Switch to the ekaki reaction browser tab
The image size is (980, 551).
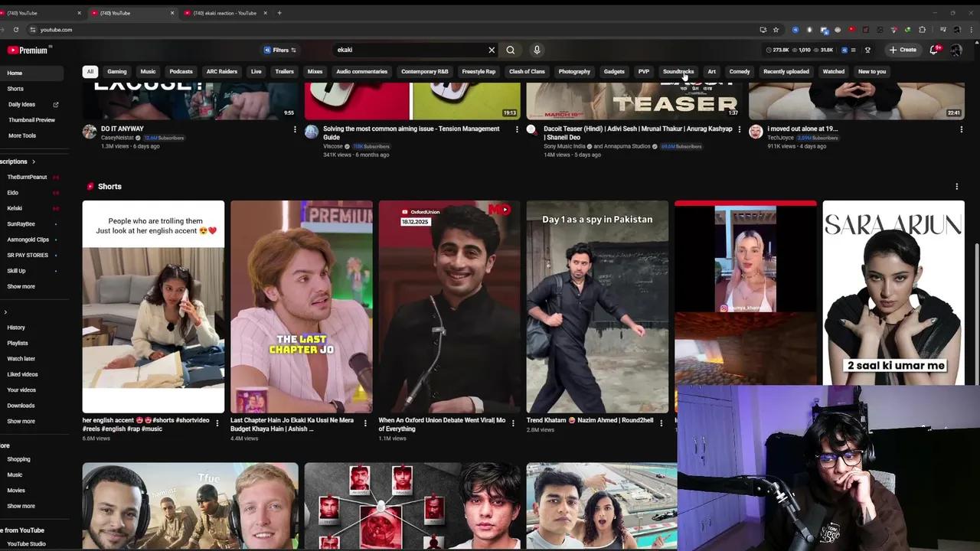222,13
